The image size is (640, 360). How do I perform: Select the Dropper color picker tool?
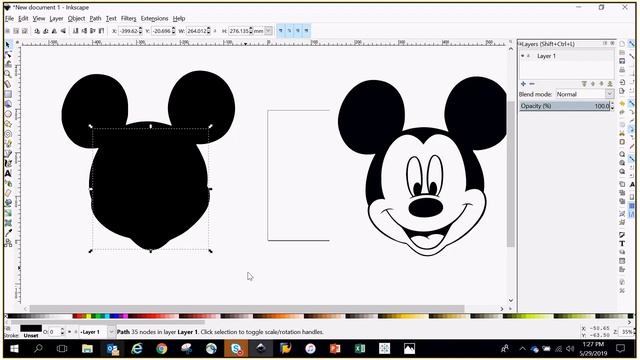pos(8,233)
